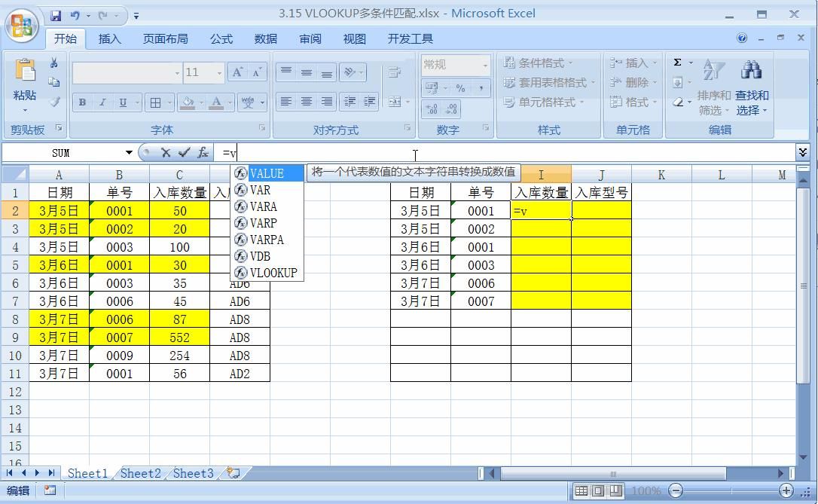
Task: Open fill color bucket swatch
Action: click(188, 102)
